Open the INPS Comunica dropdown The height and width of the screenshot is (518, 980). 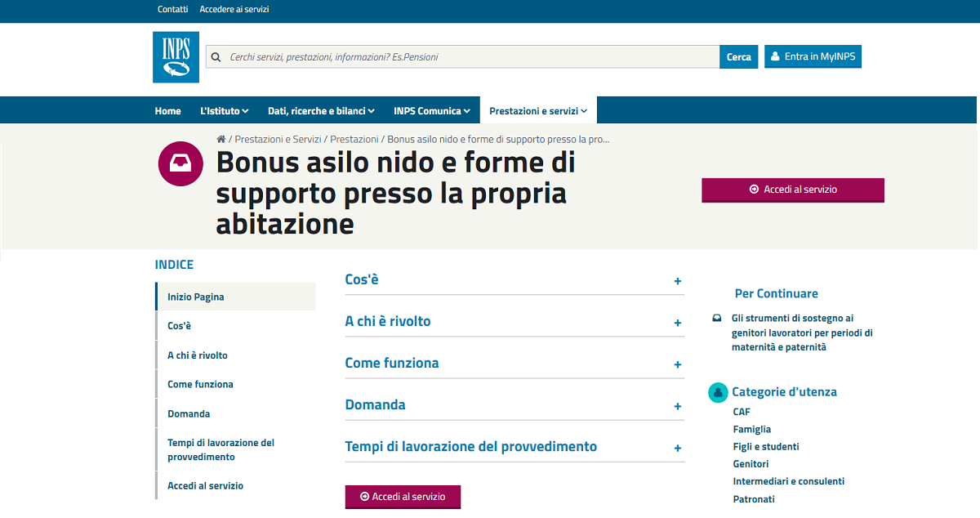pyautogui.click(x=432, y=111)
